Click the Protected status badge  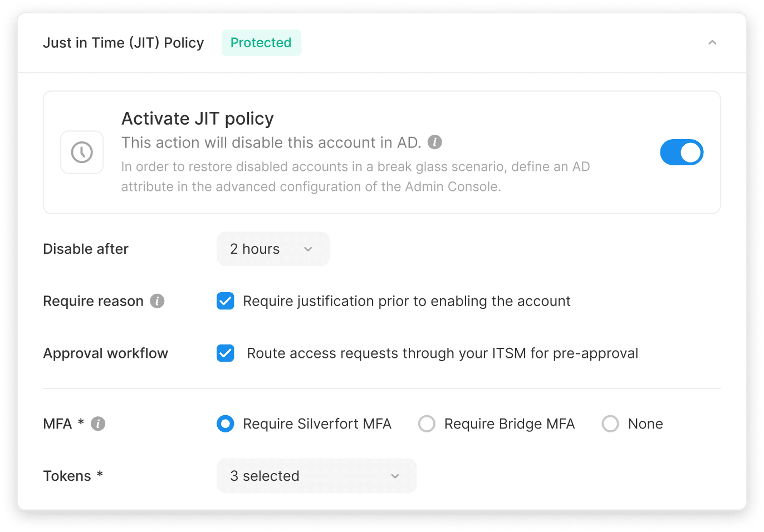[x=261, y=43]
